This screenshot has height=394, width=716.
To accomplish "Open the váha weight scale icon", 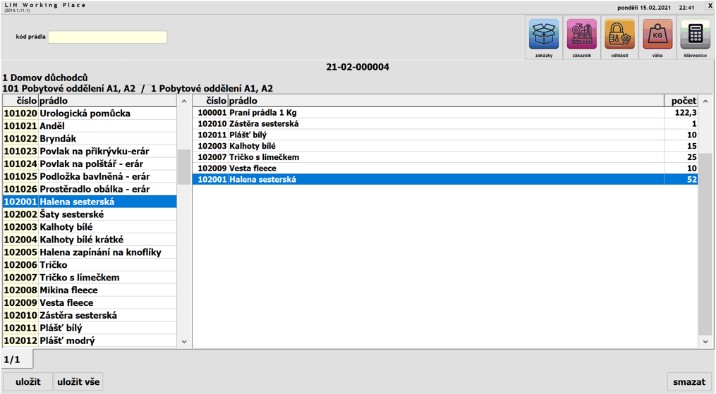I will point(657,34).
